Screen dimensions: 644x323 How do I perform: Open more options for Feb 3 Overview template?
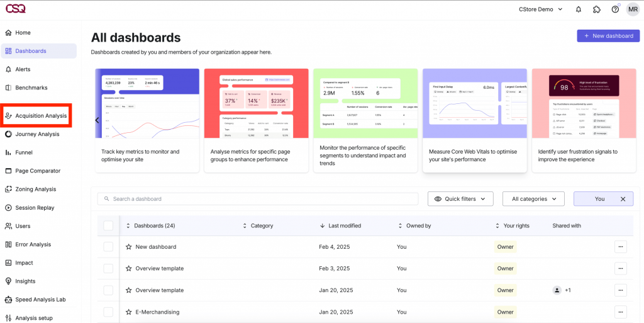point(621,268)
